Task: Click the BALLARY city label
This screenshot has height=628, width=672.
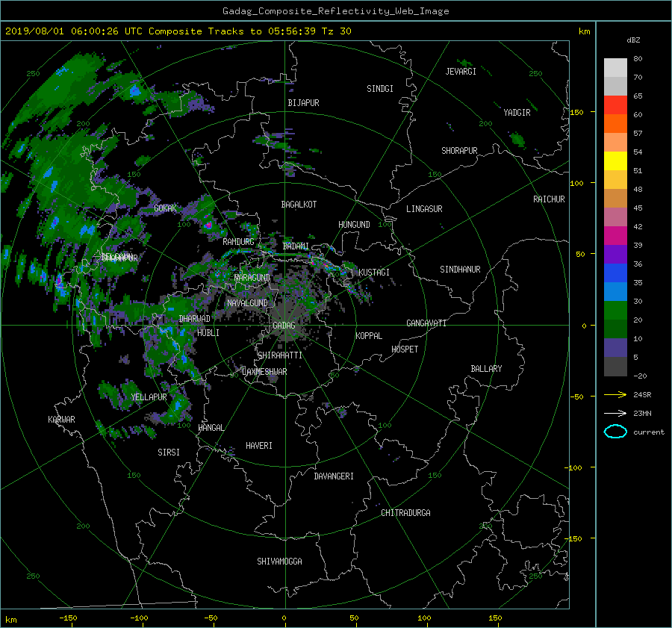Action: pyautogui.click(x=486, y=369)
